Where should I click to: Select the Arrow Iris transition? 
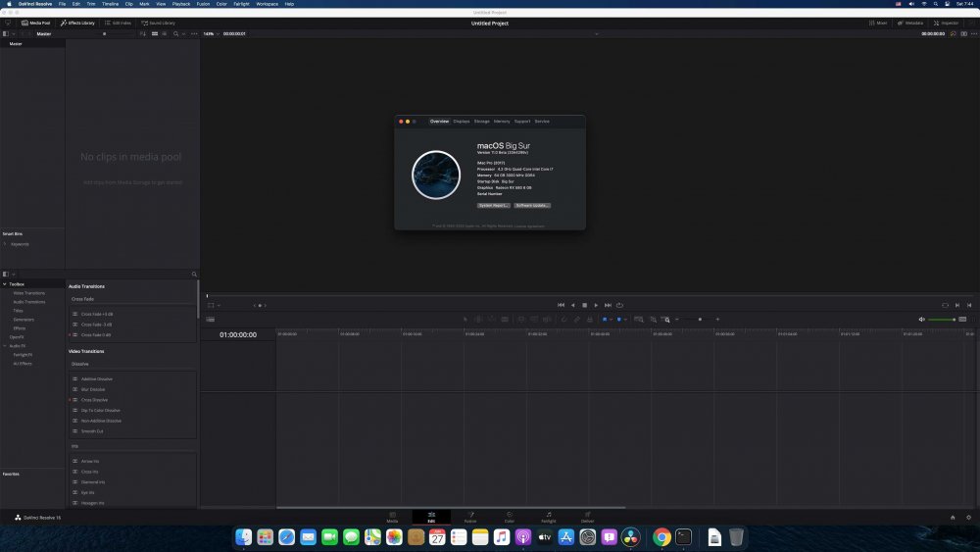coord(90,462)
